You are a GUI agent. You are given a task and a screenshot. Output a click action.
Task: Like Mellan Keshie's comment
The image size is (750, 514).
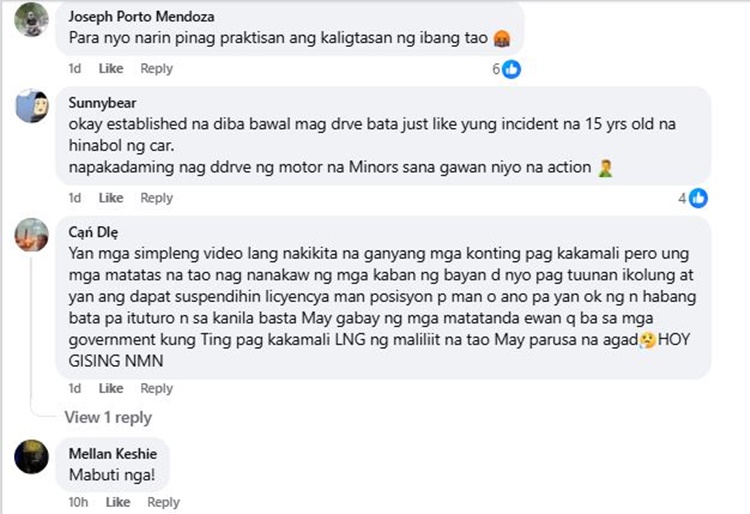click(x=118, y=502)
